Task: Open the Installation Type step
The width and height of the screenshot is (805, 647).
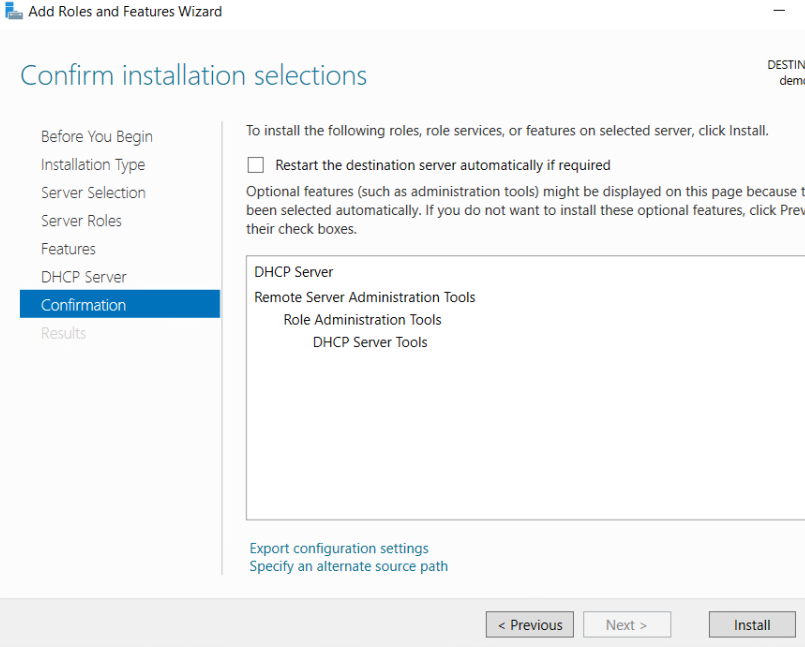Action: [92, 165]
